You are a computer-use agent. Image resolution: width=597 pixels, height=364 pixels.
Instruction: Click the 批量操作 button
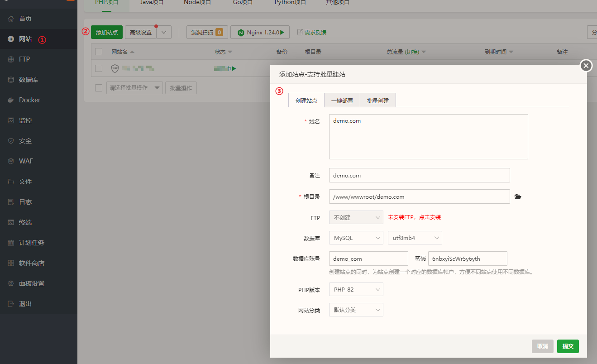pos(181,88)
